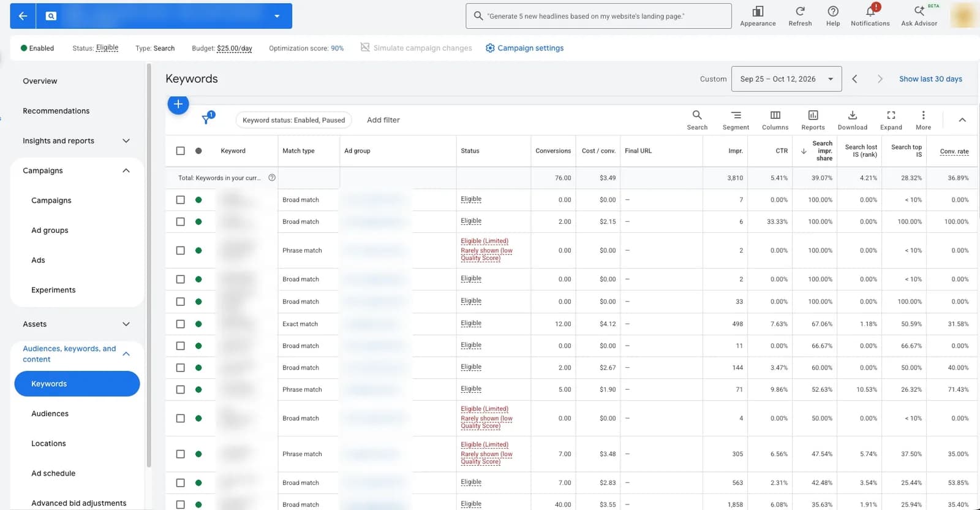Collapse the table toolbar chevron

click(962, 120)
